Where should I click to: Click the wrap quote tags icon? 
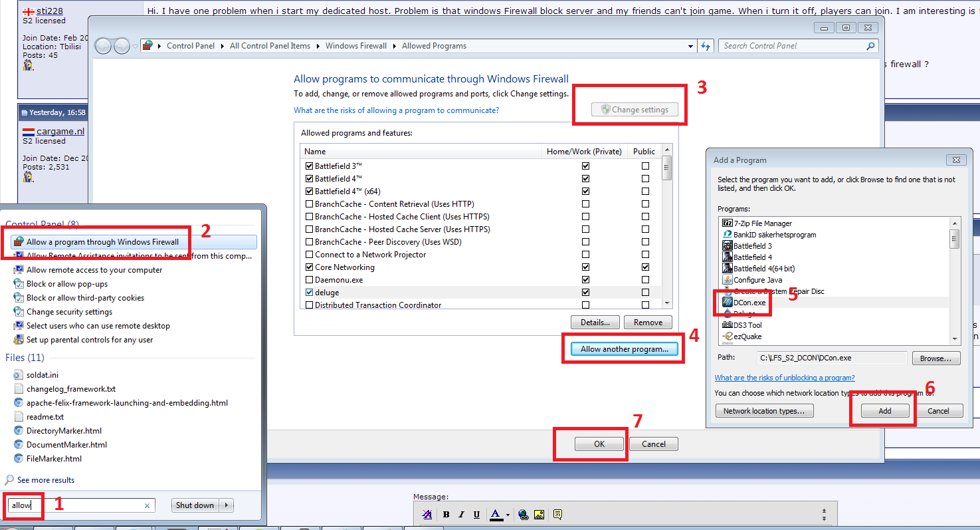coord(557,514)
